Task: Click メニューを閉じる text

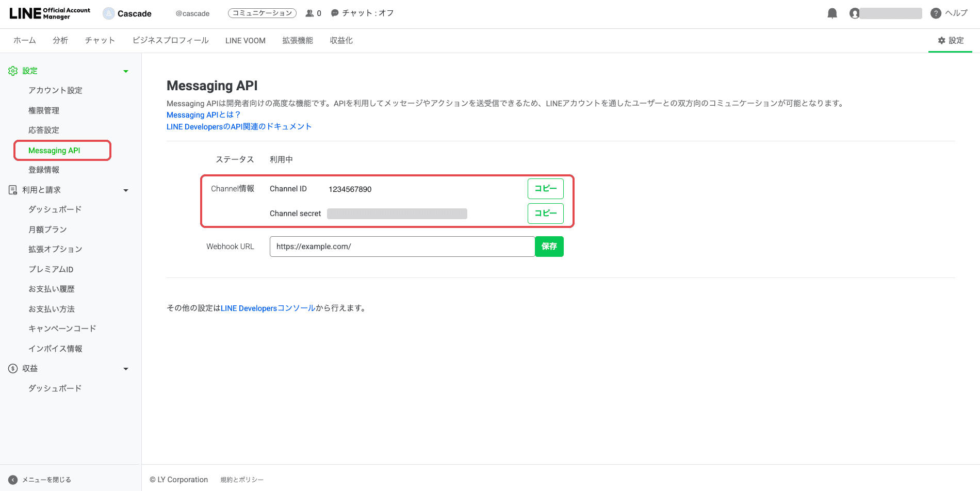Action: coord(46,480)
